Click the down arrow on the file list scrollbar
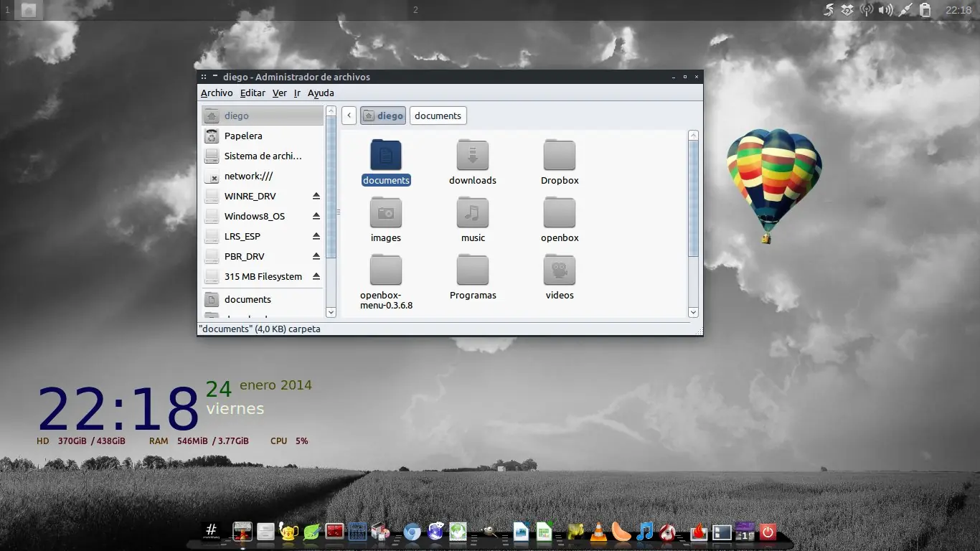Viewport: 980px width, 551px height. 693,312
